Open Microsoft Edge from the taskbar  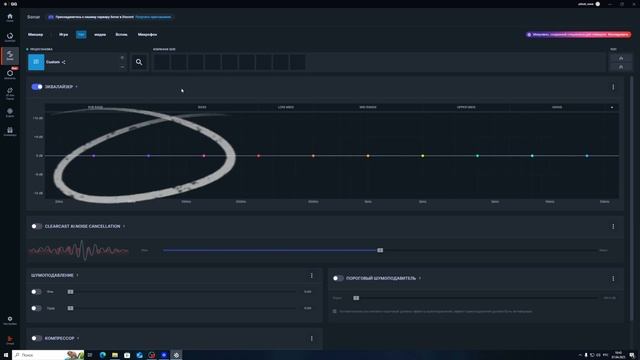(102, 355)
